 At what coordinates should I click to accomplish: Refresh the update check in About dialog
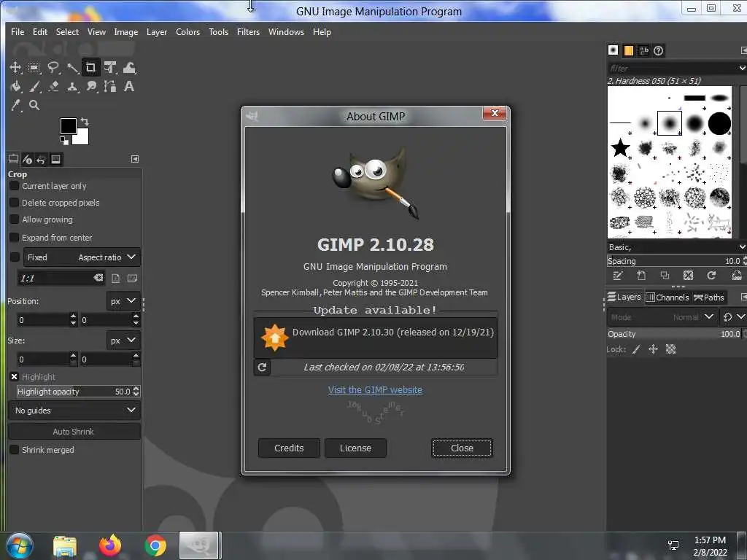262,367
